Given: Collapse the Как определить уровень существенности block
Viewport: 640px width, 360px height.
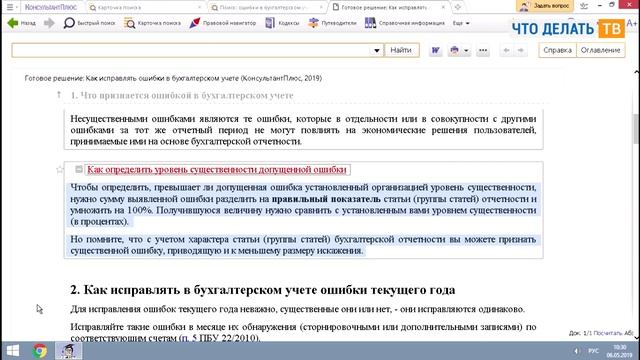Looking at the screenshot, I should (79, 169).
